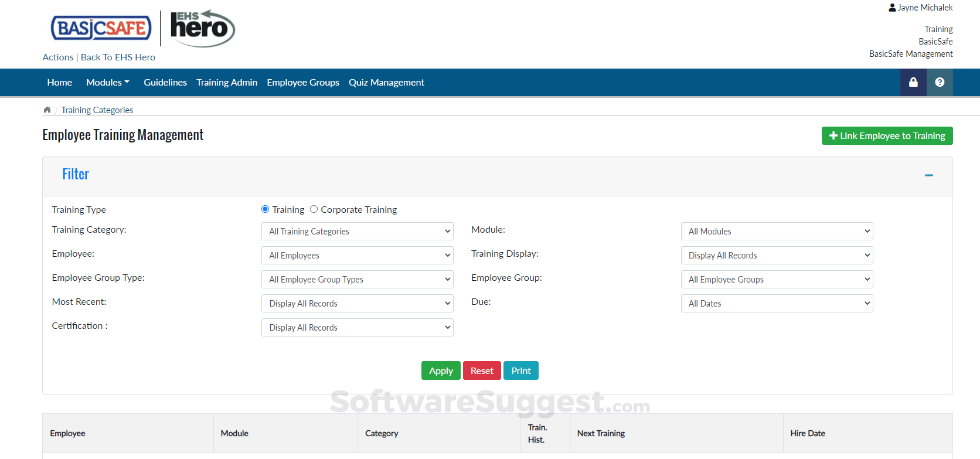
Task: Click the Filter panel heading
Action: [x=76, y=174]
